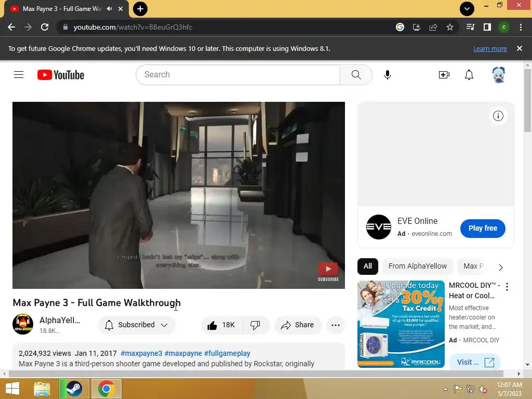Open a new tab with the plus button
This screenshot has width=532, height=399.
tap(140, 9)
